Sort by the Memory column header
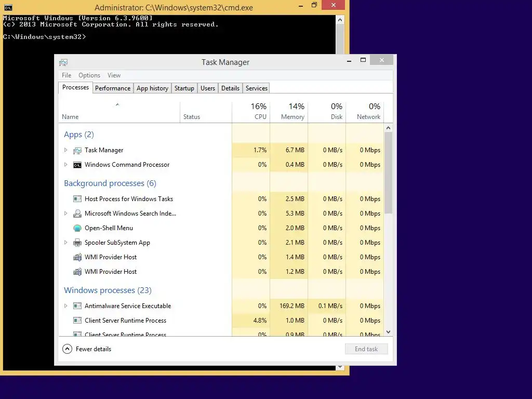This screenshot has height=399, width=532. [x=289, y=112]
